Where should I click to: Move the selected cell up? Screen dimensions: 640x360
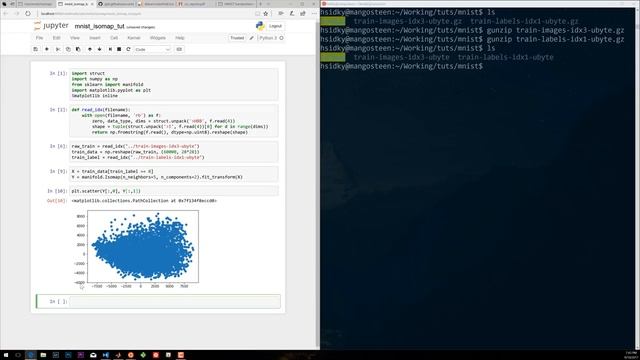coord(90,49)
